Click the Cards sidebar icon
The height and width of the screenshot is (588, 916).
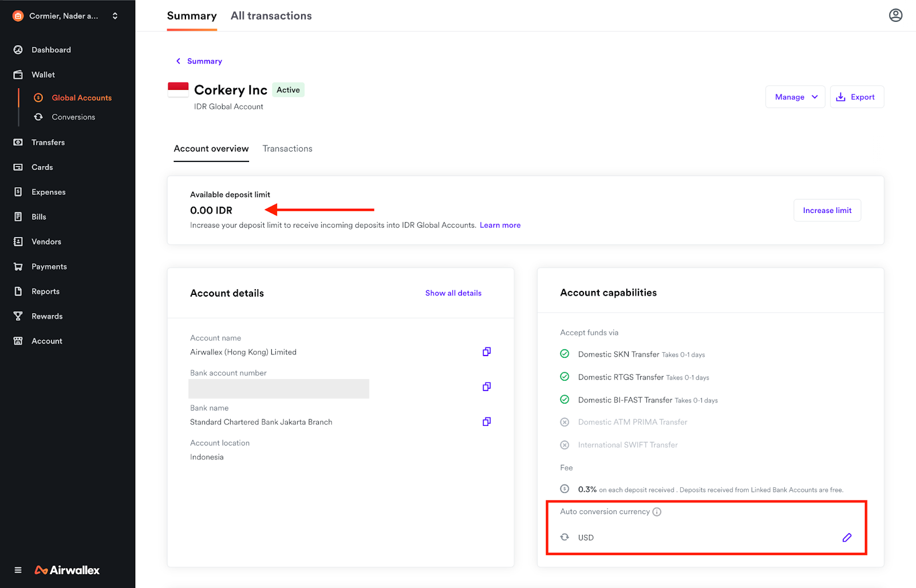[18, 167]
